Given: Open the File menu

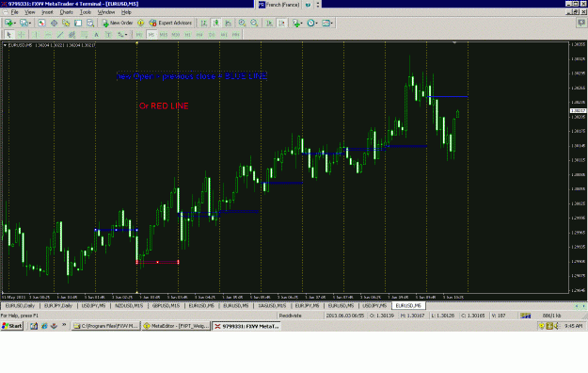Looking at the screenshot, I should [x=14, y=12].
